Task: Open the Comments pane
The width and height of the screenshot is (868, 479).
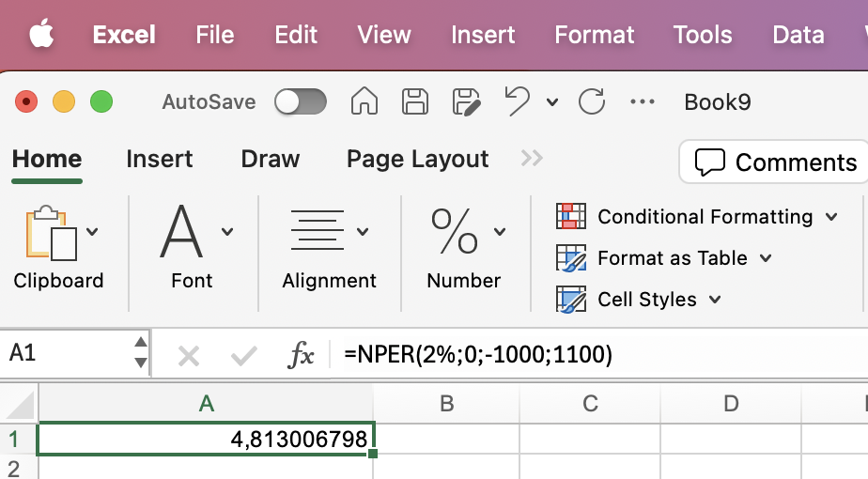Action: coord(775,162)
